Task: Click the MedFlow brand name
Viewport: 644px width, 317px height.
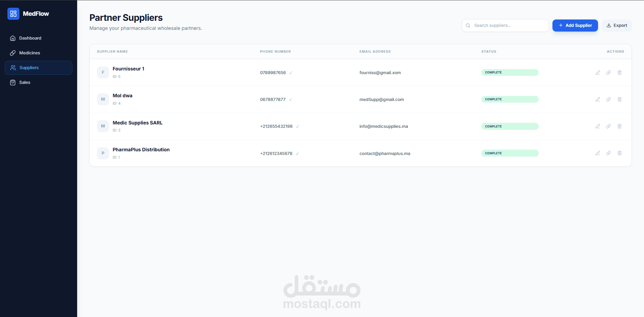Action: 36,14
